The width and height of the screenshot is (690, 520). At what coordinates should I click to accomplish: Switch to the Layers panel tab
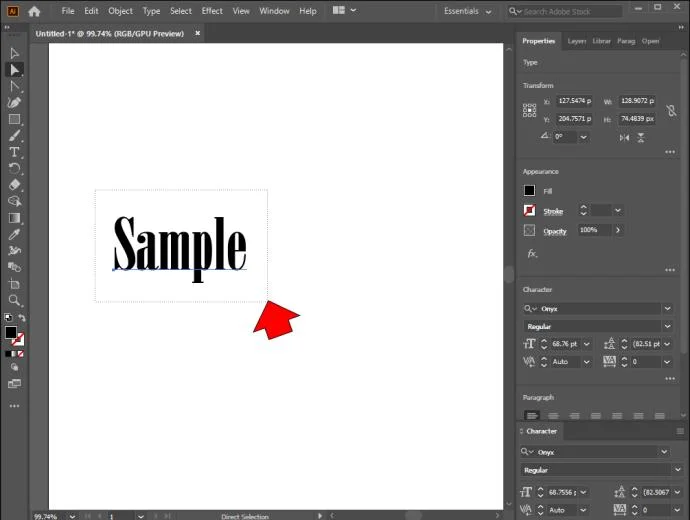tap(576, 41)
